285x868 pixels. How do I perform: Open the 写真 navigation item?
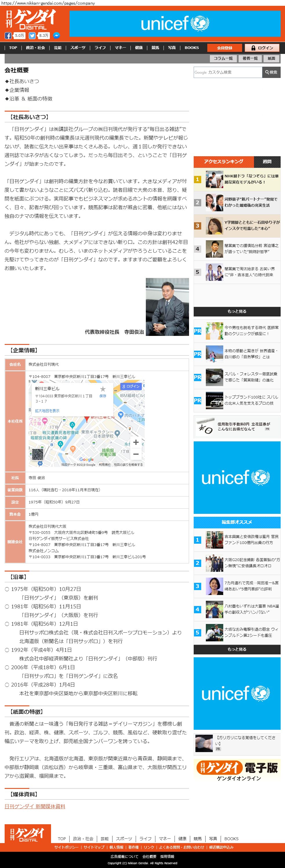click(172, 48)
